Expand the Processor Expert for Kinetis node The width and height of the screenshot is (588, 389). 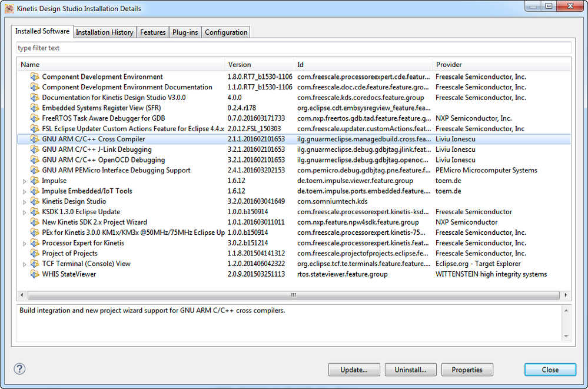click(24, 244)
